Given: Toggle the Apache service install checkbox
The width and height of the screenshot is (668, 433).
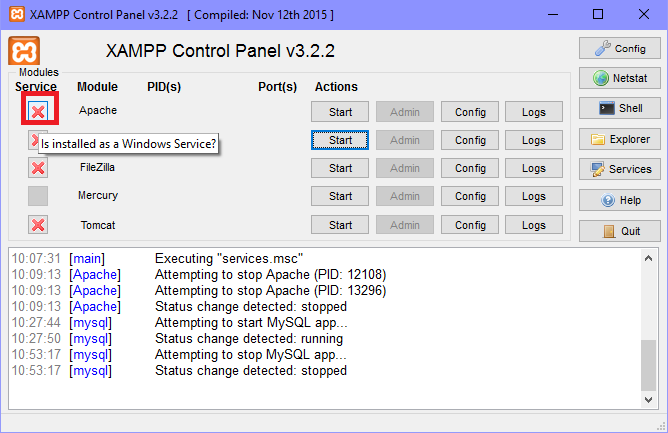Looking at the screenshot, I should (38, 111).
